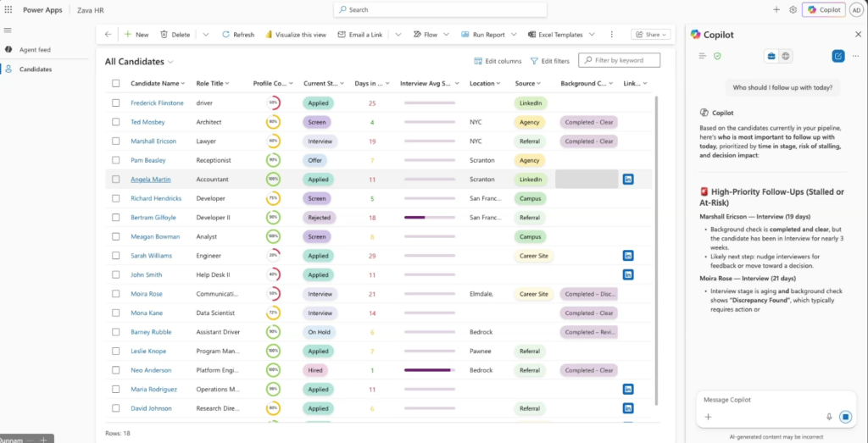Click the Filter by keyword field
Viewport: 868px width, 443px height.
click(624, 60)
